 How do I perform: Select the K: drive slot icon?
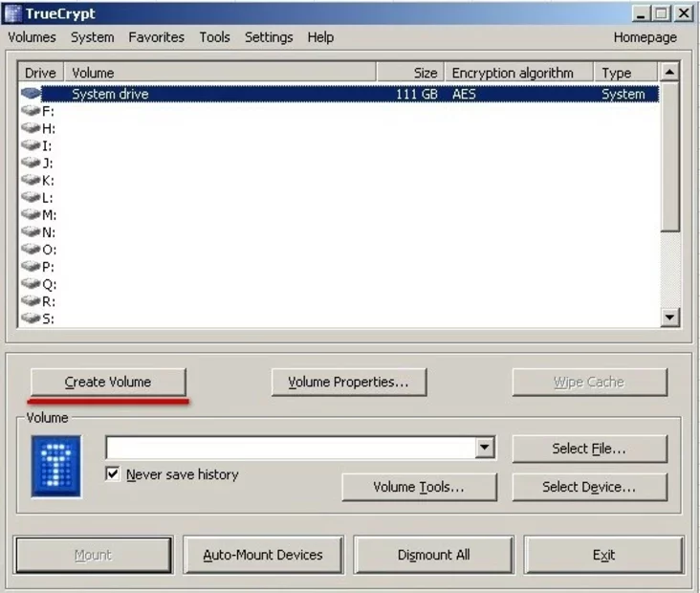point(31,180)
